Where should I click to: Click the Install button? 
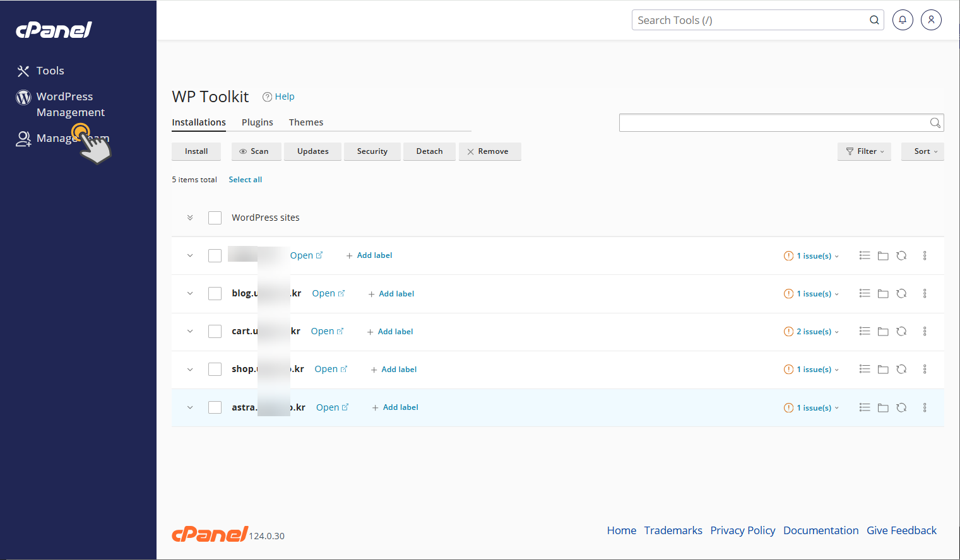tap(196, 151)
